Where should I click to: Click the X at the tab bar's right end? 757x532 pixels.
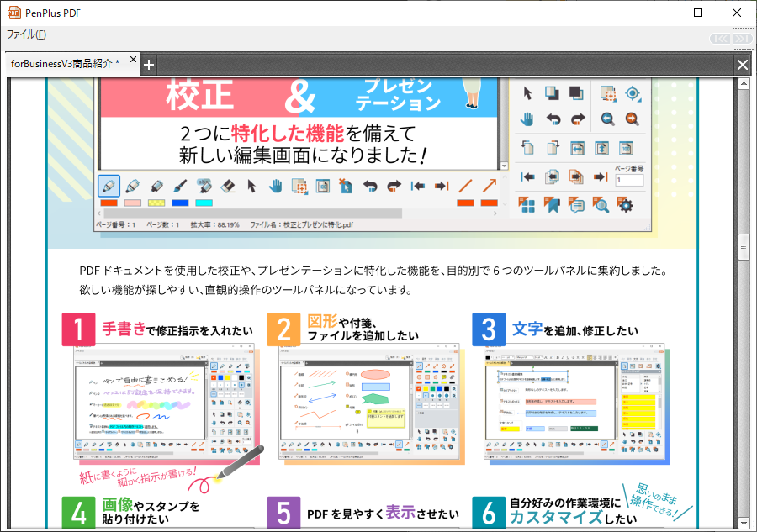(743, 65)
